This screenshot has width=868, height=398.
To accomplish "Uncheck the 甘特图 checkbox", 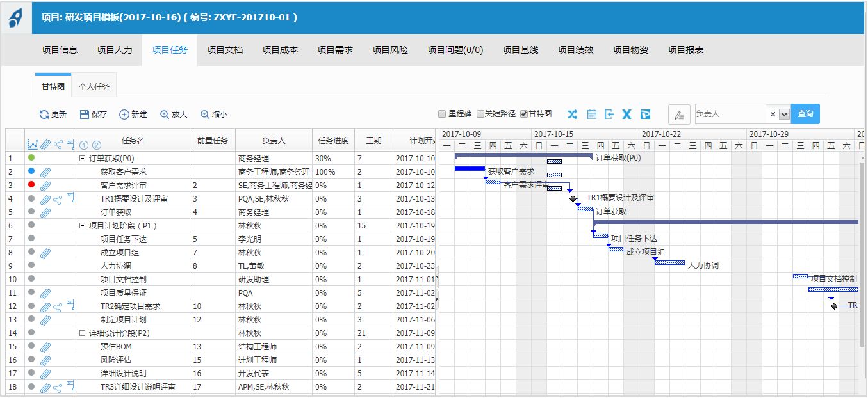I will pos(524,114).
